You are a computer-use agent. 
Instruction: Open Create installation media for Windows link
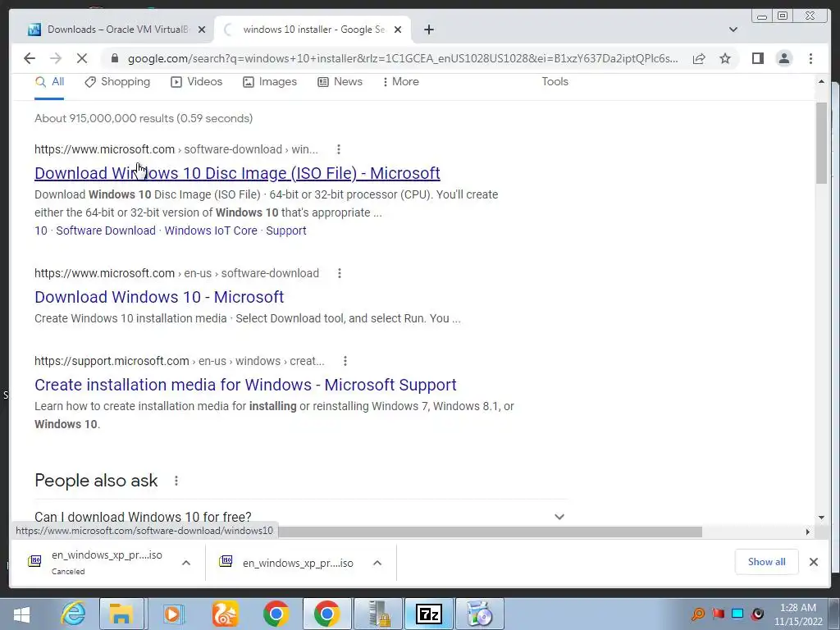click(x=245, y=385)
